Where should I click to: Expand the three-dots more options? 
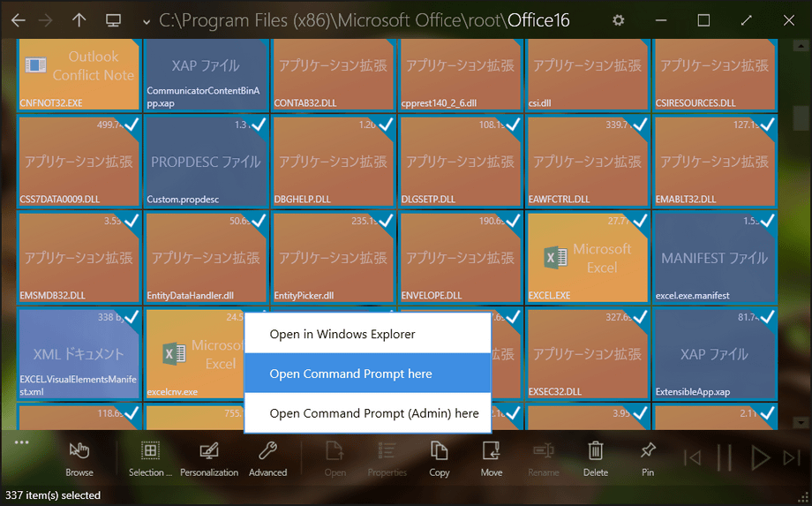click(22, 442)
